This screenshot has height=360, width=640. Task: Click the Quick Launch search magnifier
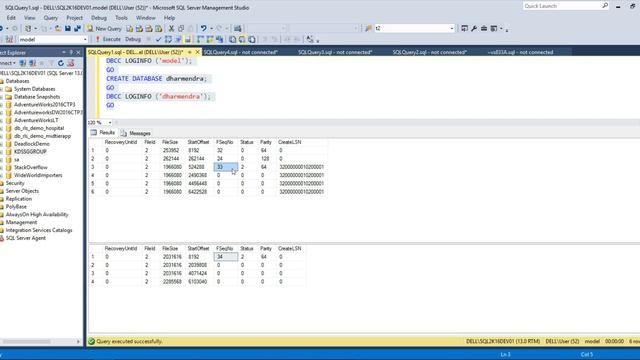(x=605, y=6)
